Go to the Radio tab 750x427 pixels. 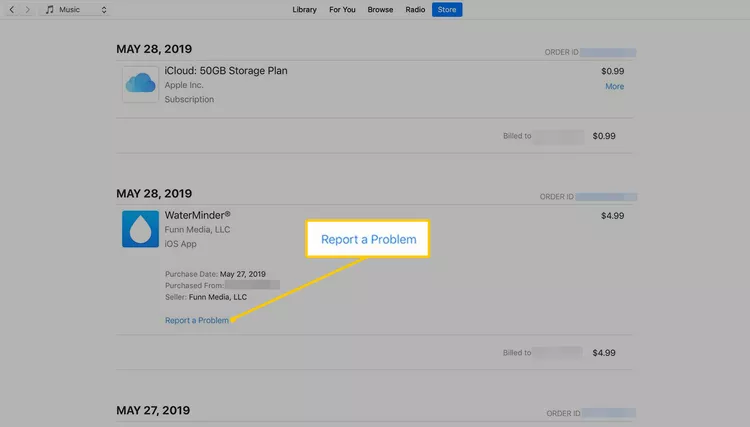point(415,10)
